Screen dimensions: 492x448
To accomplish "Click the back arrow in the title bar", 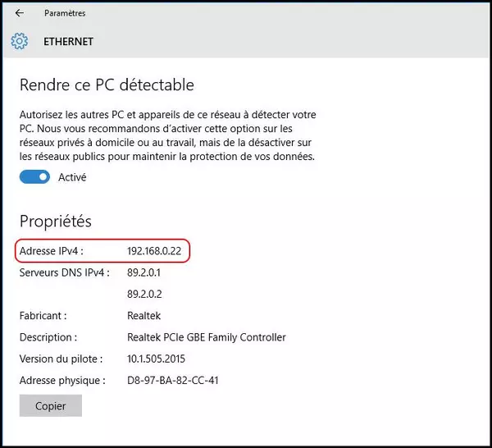I will (x=20, y=13).
